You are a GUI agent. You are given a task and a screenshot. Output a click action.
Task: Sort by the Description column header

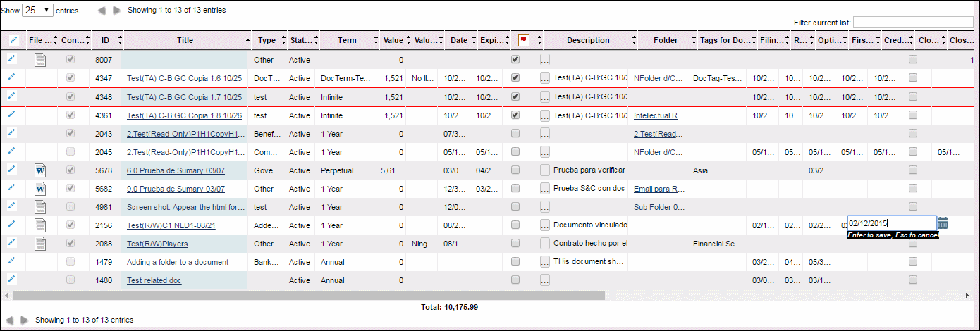tap(588, 40)
